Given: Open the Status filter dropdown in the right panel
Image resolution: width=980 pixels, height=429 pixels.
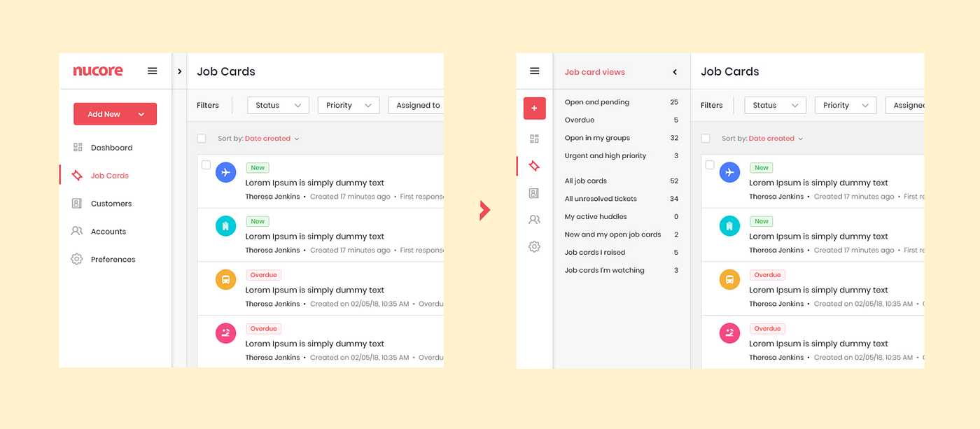Looking at the screenshot, I should pyautogui.click(x=776, y=106).
